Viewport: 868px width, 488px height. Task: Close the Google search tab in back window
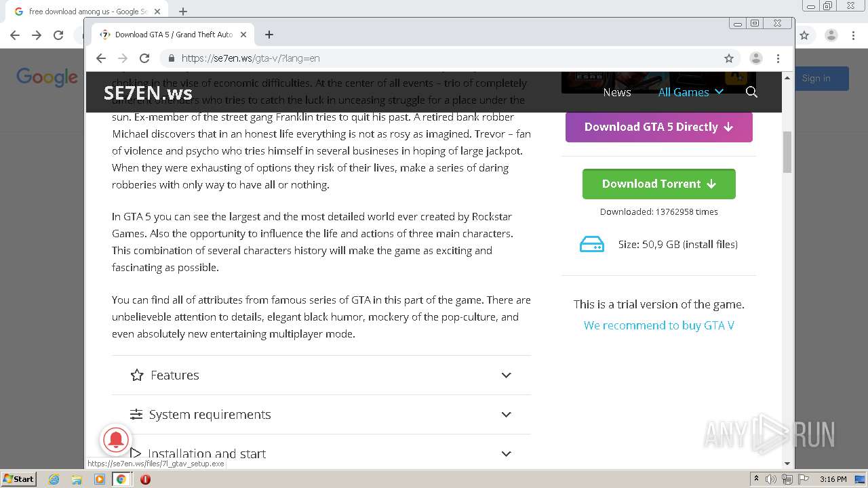157,12
